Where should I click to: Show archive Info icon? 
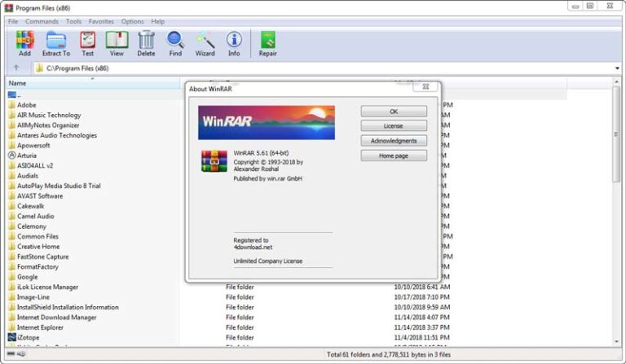coord(234,39)
